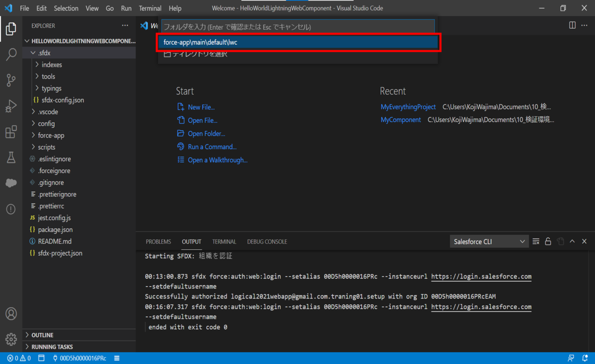This screenshot has width=595, height=364.
Task: Open the Manage gear icon
Action: pos(11,339)
